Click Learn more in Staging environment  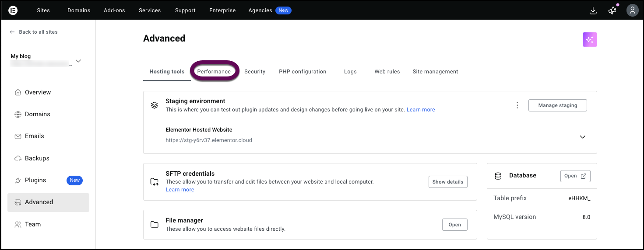coord(421,110)
